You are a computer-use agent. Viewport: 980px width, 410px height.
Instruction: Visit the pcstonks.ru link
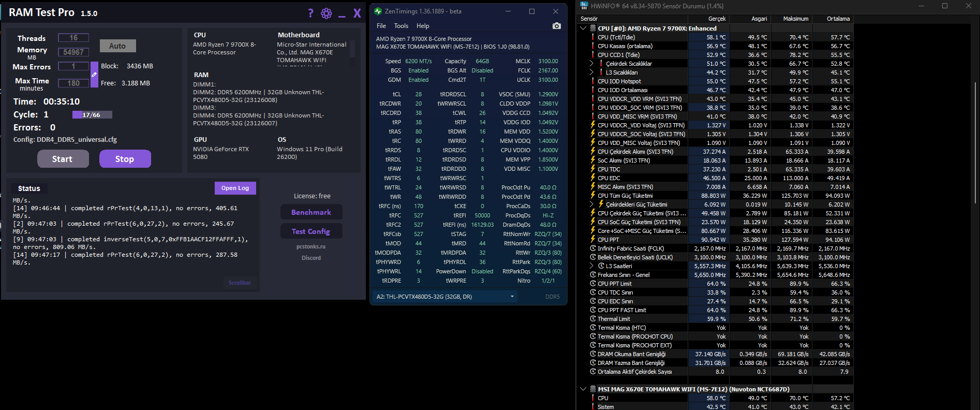pyautogui.click(x=311, y=246)
